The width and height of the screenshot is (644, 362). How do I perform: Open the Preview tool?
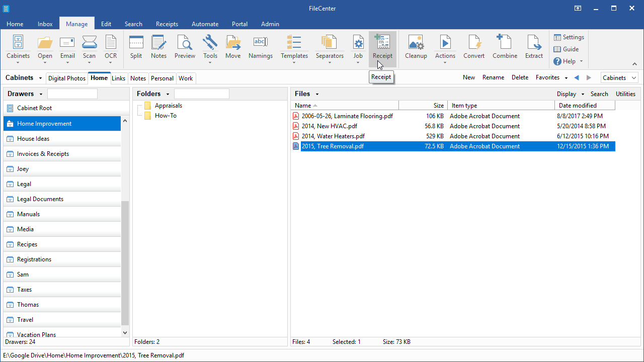click(x=185, y=47)
